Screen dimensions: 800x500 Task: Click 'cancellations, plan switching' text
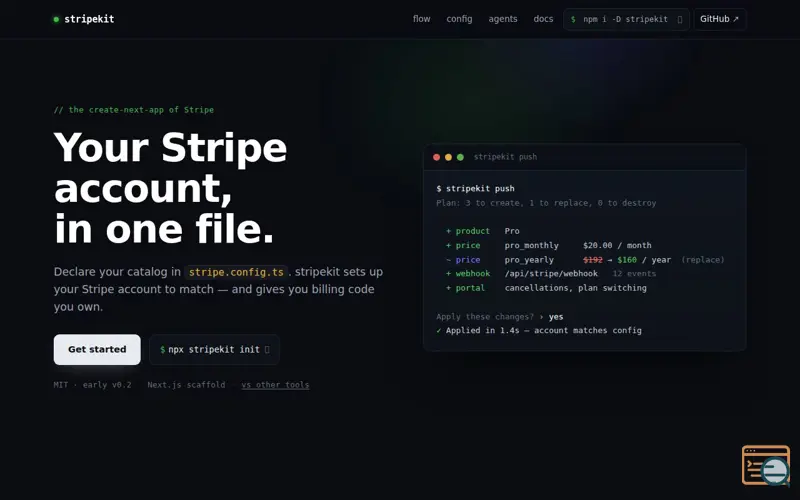click(576, 288)
